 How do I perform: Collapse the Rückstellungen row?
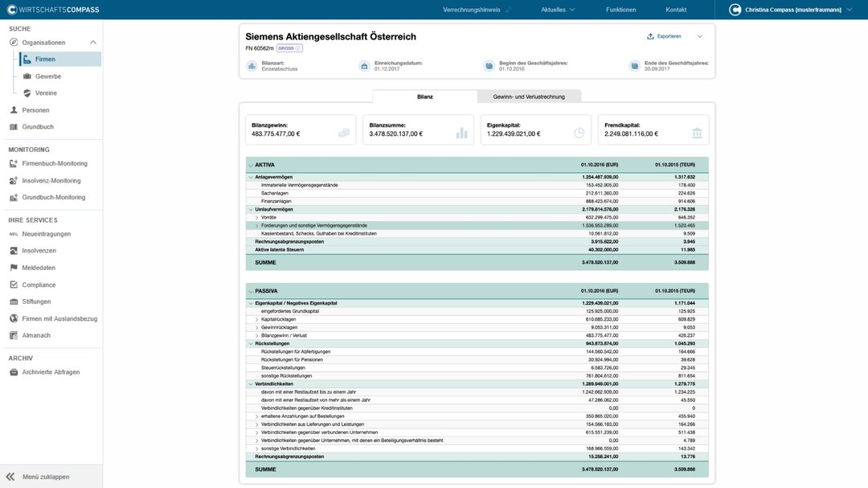point(251,343)
